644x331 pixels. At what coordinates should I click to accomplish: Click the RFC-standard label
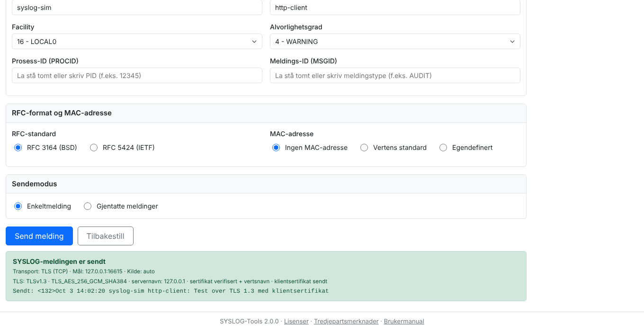34,134
